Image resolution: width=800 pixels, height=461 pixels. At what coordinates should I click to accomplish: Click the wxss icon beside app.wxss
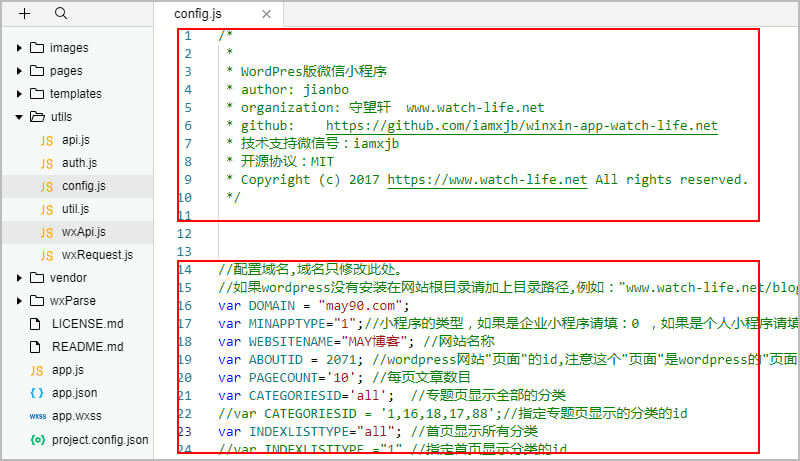pyautogui.click(x=37, y=416)
